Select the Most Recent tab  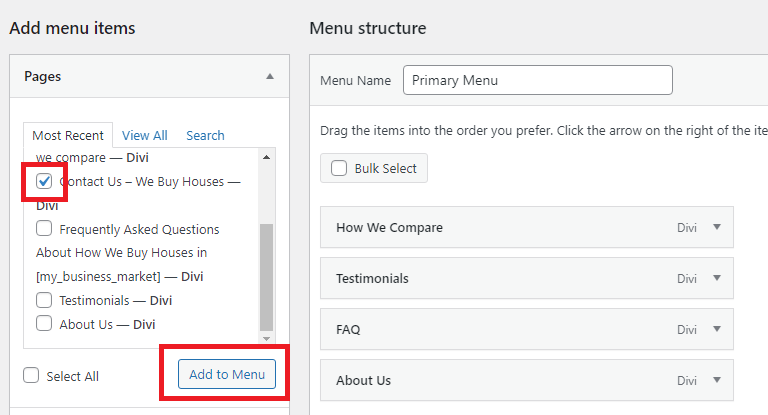(68, 135)
